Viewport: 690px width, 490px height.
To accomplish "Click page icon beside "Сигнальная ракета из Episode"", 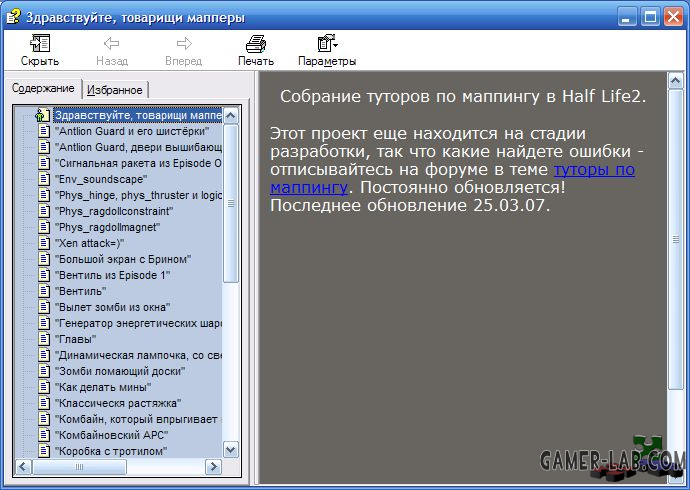I will coord(44,163).
